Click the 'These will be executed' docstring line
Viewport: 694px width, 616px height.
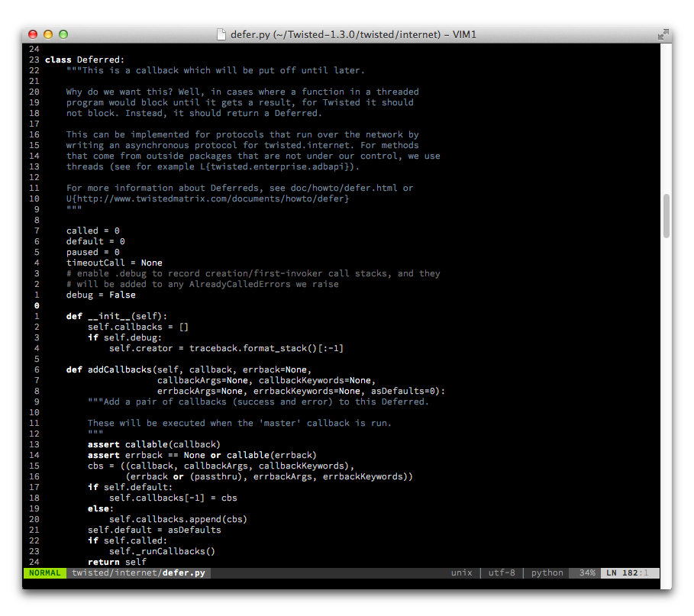240,423
